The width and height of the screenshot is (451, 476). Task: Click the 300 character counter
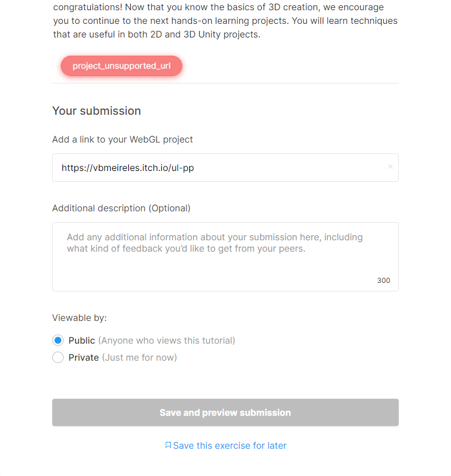383,281
